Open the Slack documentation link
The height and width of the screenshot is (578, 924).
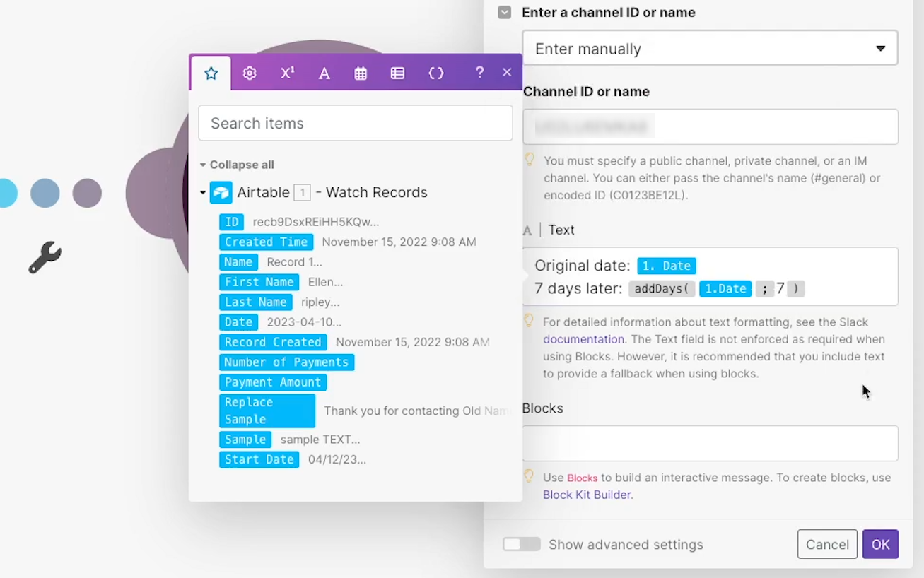583,339
